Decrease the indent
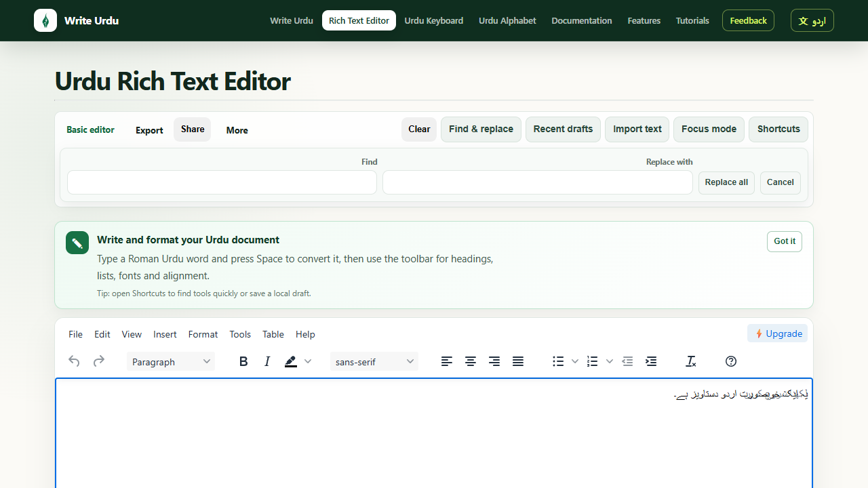The height and width of the screenshot is (488, 868). click(627, 361)
